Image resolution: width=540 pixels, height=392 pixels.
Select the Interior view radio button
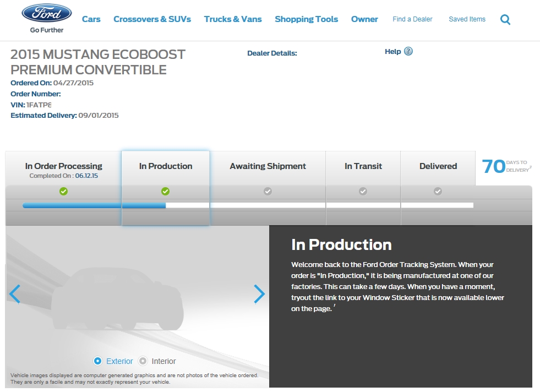tap(143, 361)
